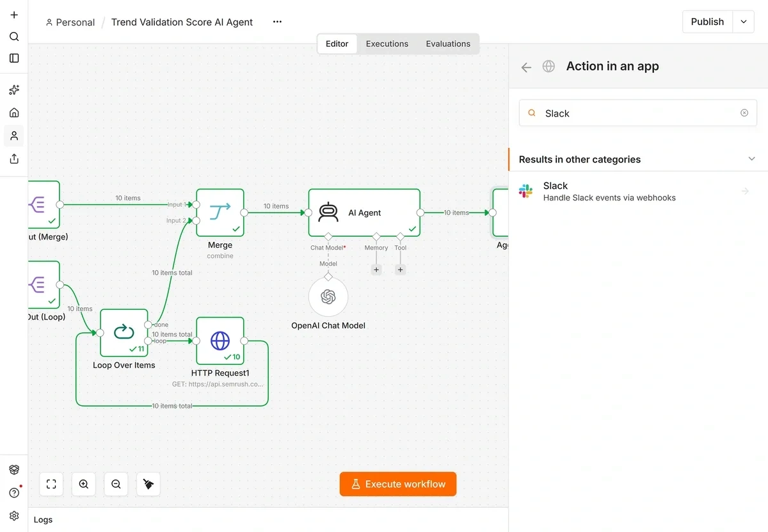Open Settings gear icon
The height and width of the screenshot is (532, 768).
pos(14,516)
